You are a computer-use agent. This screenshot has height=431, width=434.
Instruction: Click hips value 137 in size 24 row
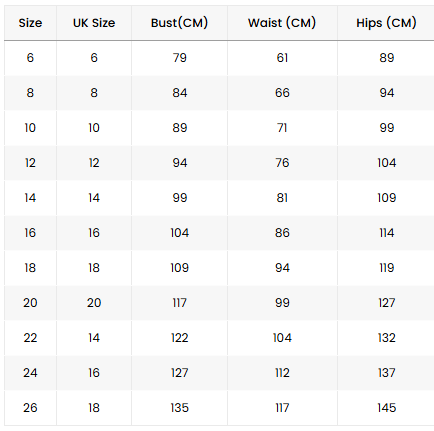click(387, 373)
